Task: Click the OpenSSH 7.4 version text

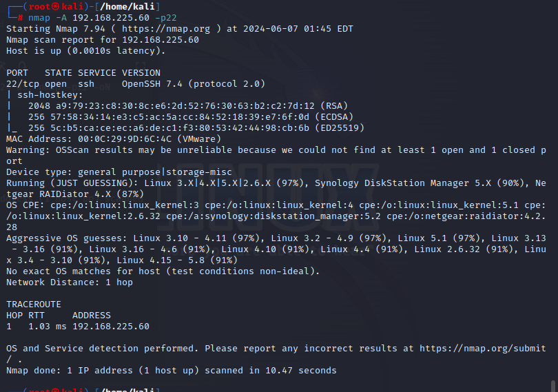Action: coord(152,84)
